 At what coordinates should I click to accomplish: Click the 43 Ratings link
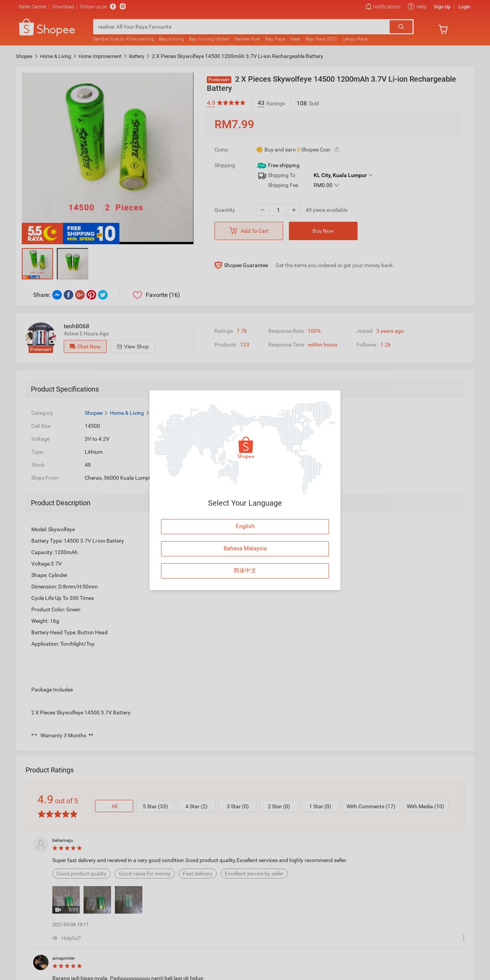click(x=271, y=103)
